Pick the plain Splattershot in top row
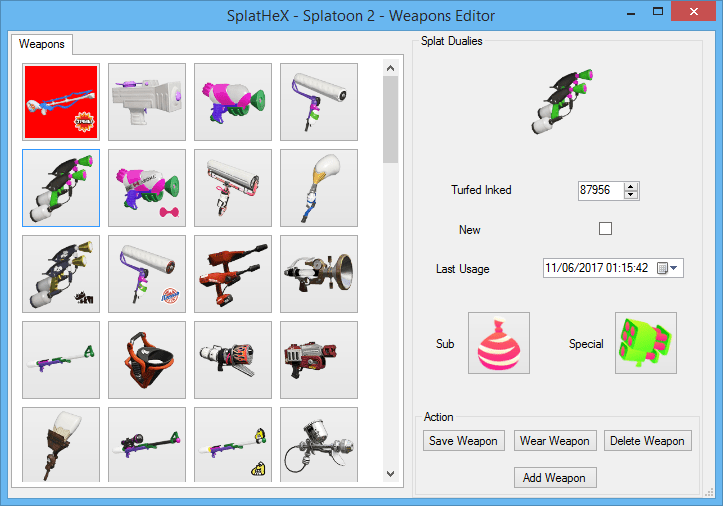Viewport: 723px width, 506px height. [233, 102]
